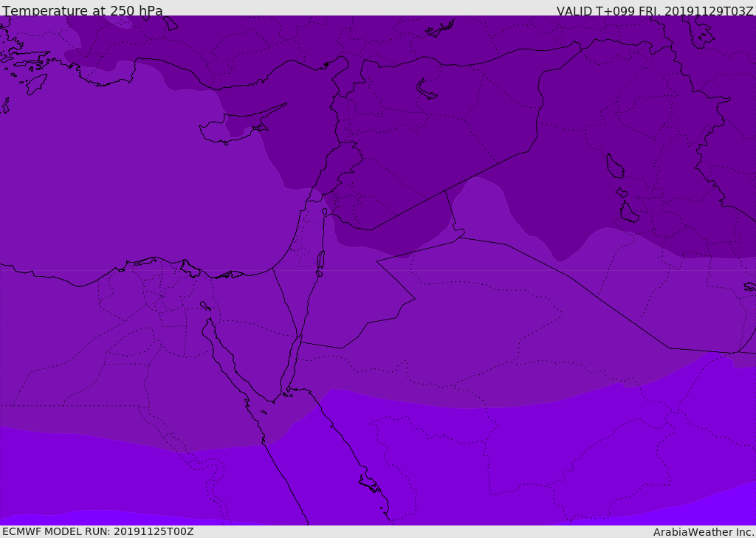756x538 pixels.
Task: Click the small island off the Red Sea's eastern coast
Action: 371,483
